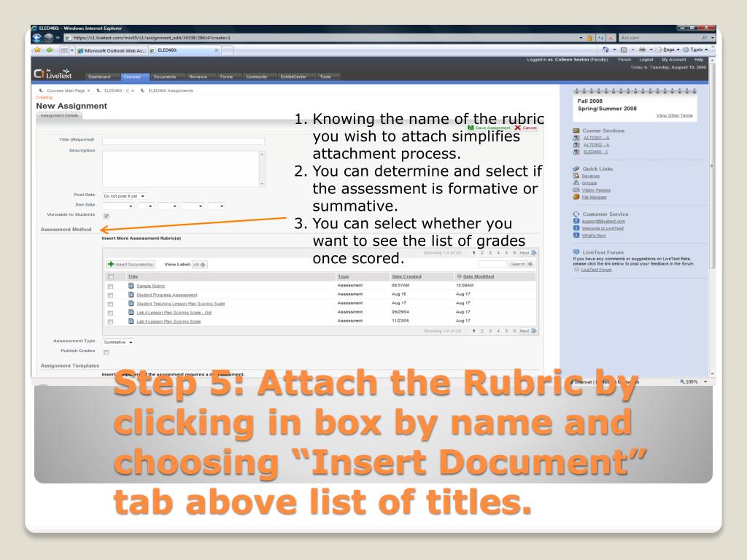The width and height of the screenshot is (747, 560).
Task: Check the box beside Sample Rubric
Action: [111, 286]
